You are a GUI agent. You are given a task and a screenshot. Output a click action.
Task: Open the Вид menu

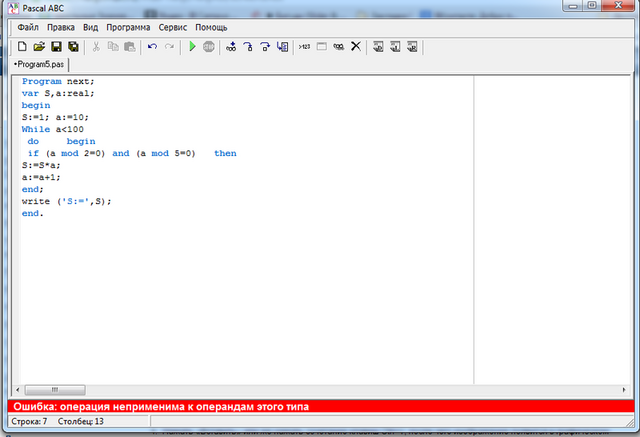point(91,27)
